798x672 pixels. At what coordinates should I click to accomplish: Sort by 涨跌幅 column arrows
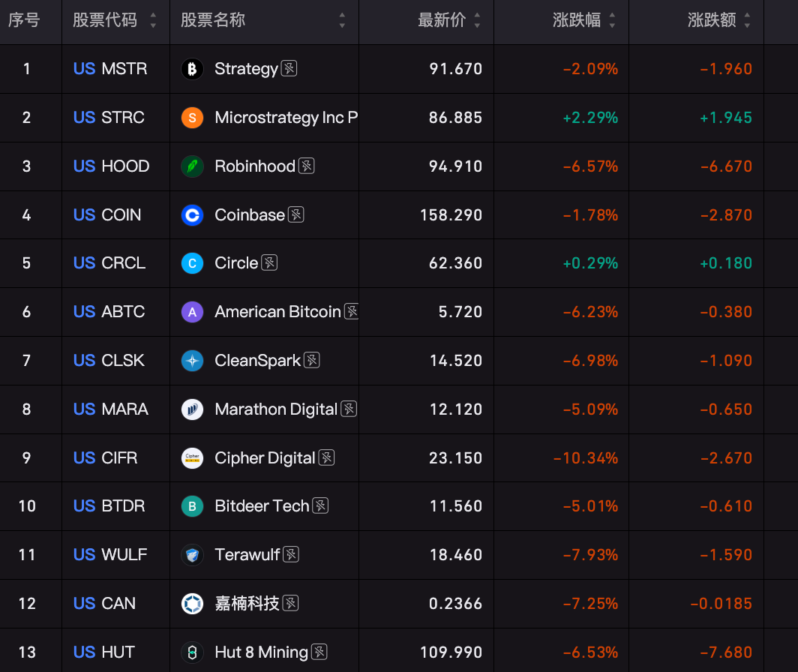pyautogui.click(x=612, y=20)
